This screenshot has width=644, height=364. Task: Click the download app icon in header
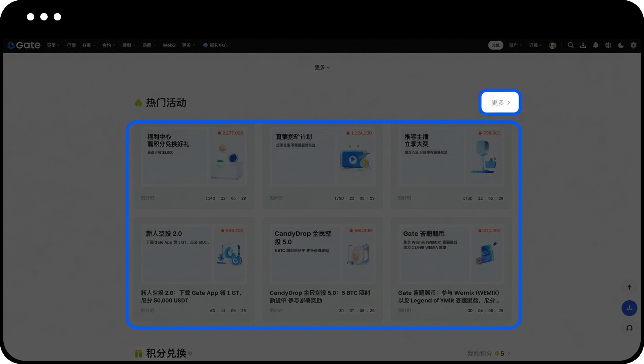(x=583, y=45)
